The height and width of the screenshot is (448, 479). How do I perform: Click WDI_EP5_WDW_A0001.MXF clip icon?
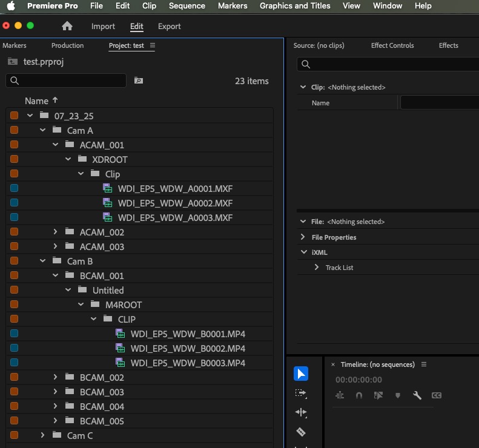pyautogui.click(x=107, y=188)
